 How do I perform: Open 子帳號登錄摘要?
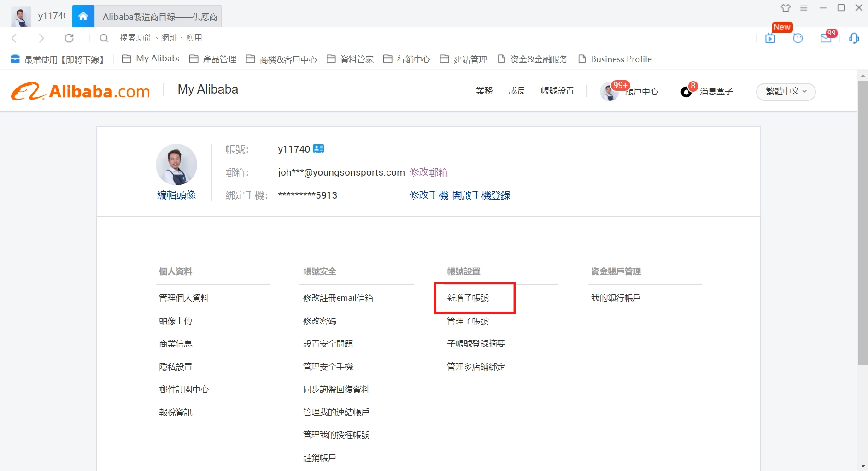[476, 343]
